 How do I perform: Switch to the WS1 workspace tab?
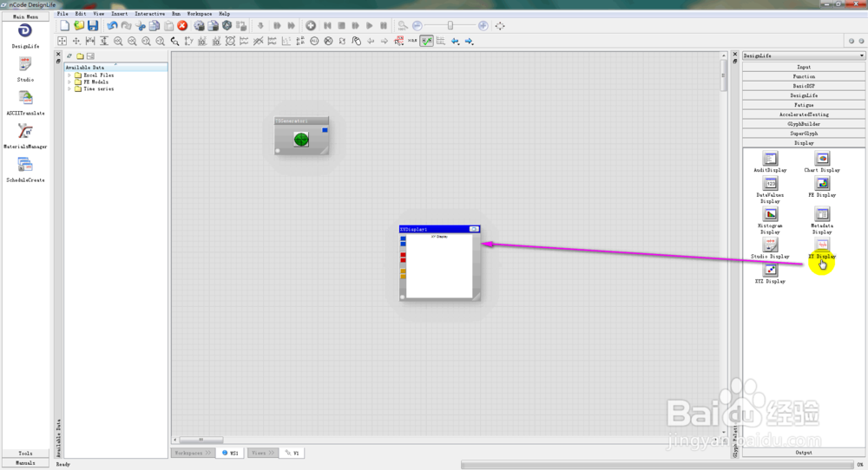click(230, 453)
